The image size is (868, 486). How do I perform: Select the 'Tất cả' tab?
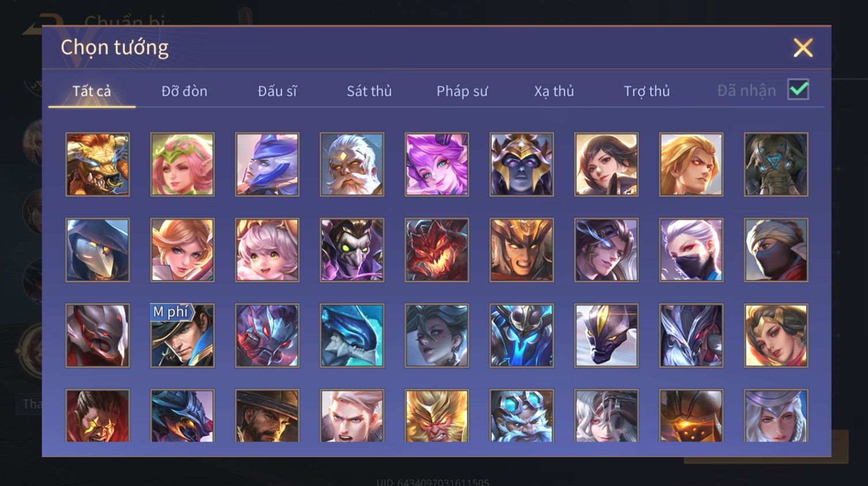pos(92,91)
